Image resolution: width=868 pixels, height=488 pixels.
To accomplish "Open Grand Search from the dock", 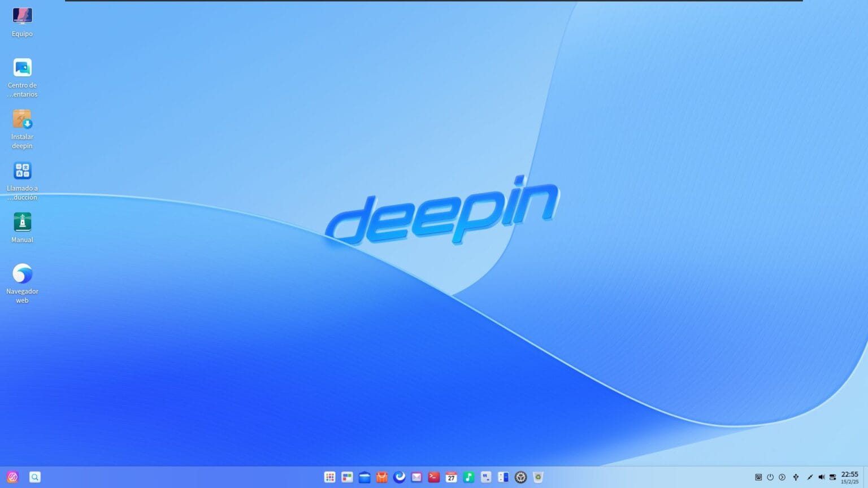I will pyautogui.click(x=34, y=477).
